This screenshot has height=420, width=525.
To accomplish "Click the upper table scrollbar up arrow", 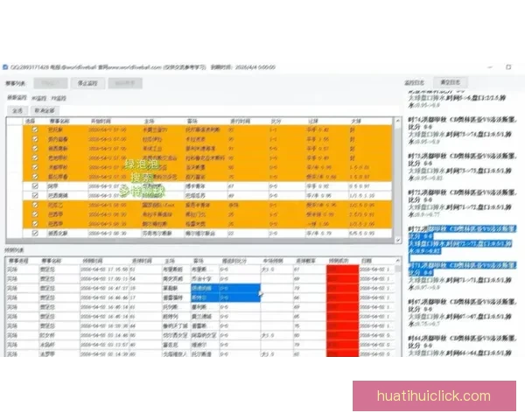I will pyautogui.click(x=398, y=121).
